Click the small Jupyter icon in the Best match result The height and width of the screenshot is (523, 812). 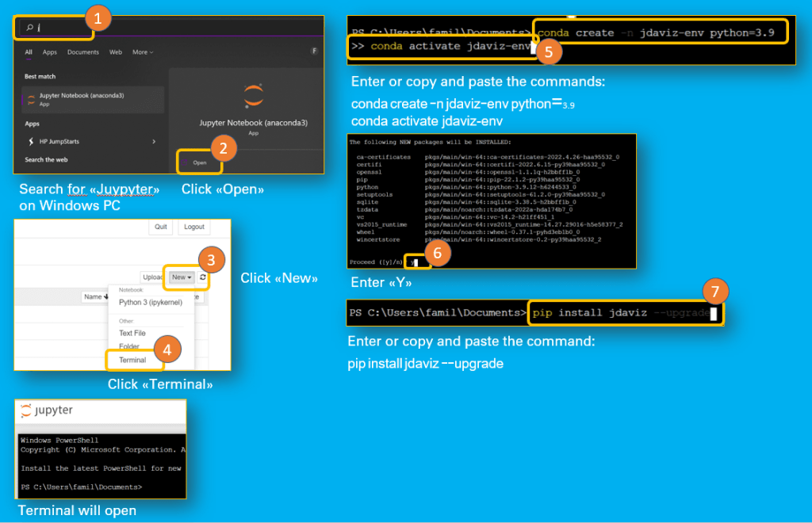pos(31,99)
